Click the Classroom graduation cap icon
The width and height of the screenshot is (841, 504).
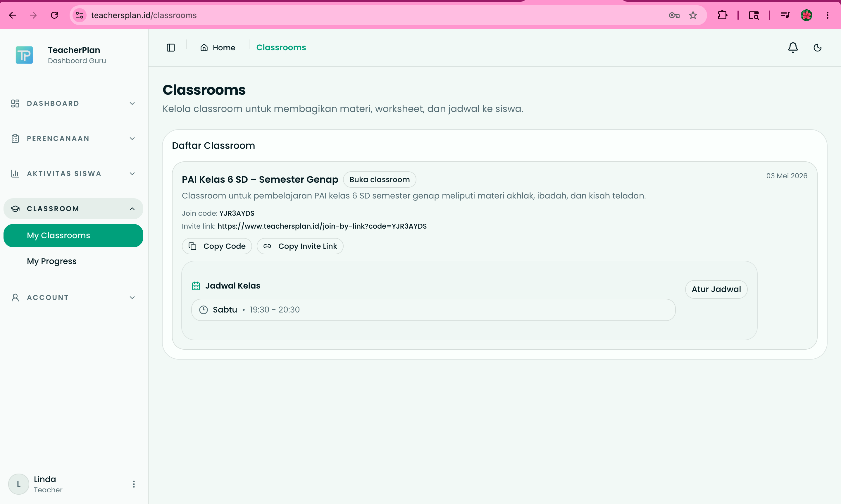(x=15, y=208)
